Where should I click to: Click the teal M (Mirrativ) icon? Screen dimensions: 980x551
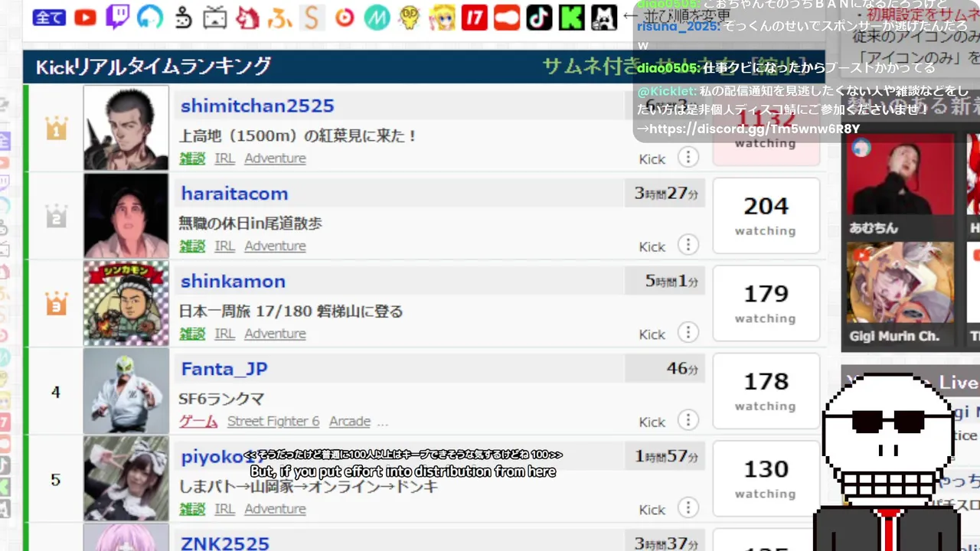pos(377,17)
